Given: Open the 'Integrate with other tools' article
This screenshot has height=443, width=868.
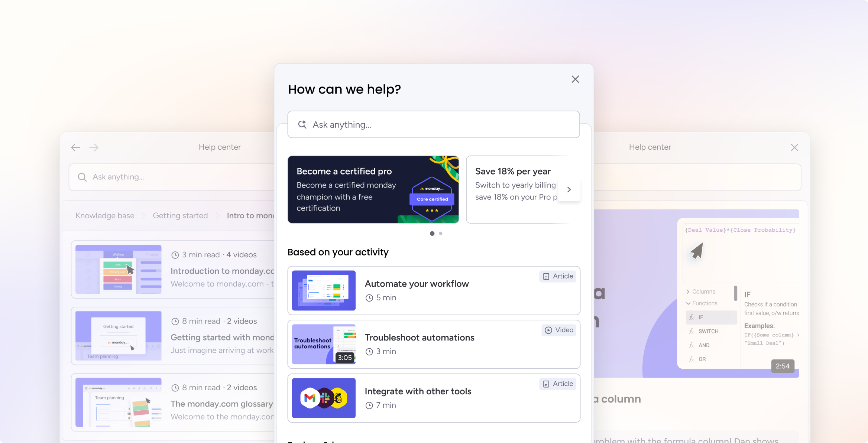Looking at the screenshot, I should pos(434,398).
